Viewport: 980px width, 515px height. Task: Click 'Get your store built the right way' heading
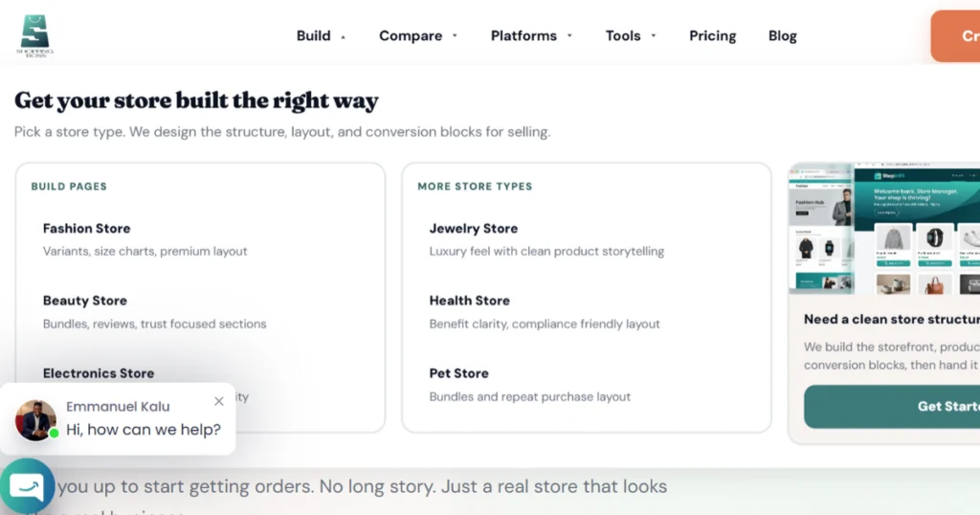coord(196,101)
